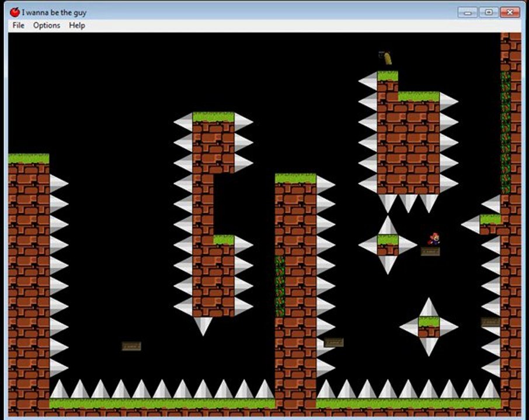Viewport: 529px width, 420px height.
Task: Open the Help menu
Action: tap(77, 25)
